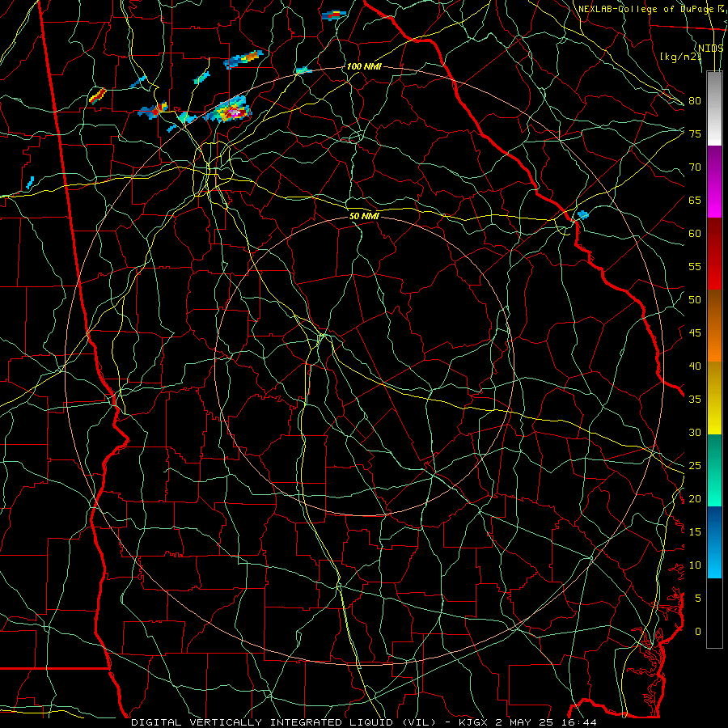Viewport: 728px width, 728px height.
Task: Select the 15 value on the color scale
Action: pos(695,532)
